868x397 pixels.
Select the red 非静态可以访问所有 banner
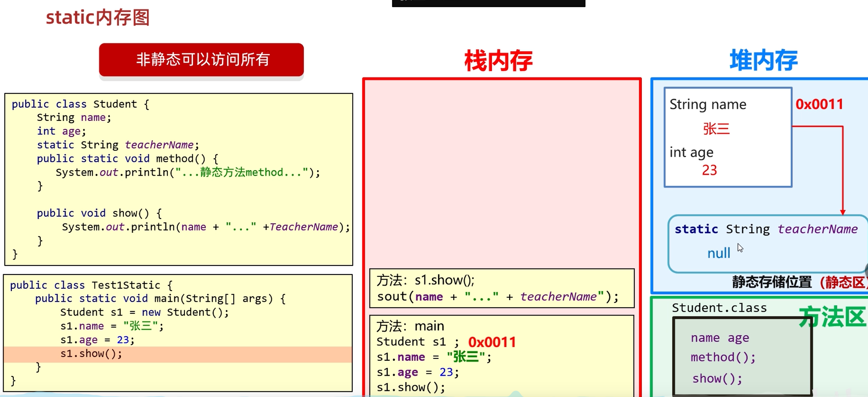[x=201, y=60]
